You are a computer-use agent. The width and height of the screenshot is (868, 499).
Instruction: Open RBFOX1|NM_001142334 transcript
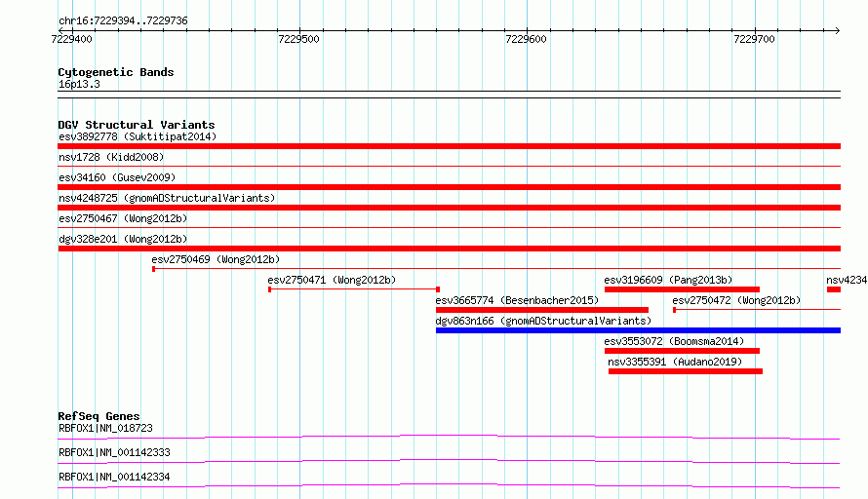pyautogui.click(x=449, y=485)
